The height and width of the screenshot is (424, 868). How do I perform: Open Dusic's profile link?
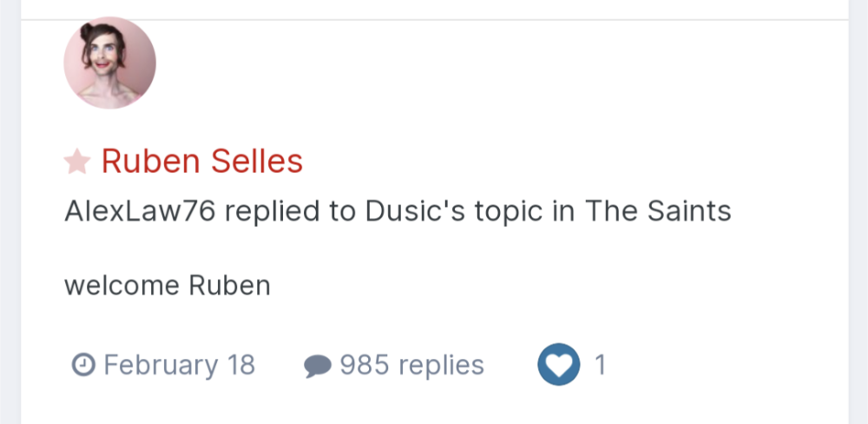click(400, 211)
